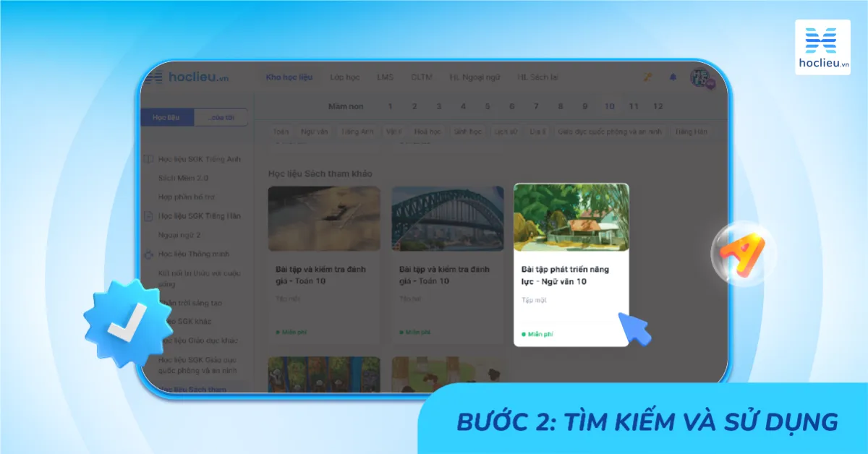Open the notification bell
The image size is (868, 454).
[673, 77]
